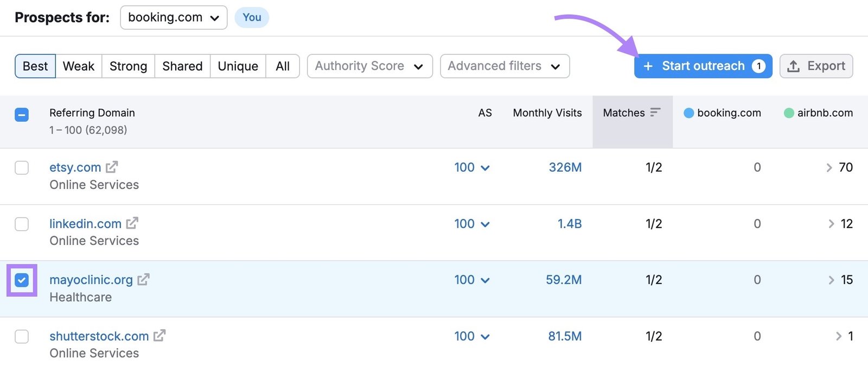Click the AS column header
The width and height of the screenshot is (868, 371).
[x=485, y=112]
